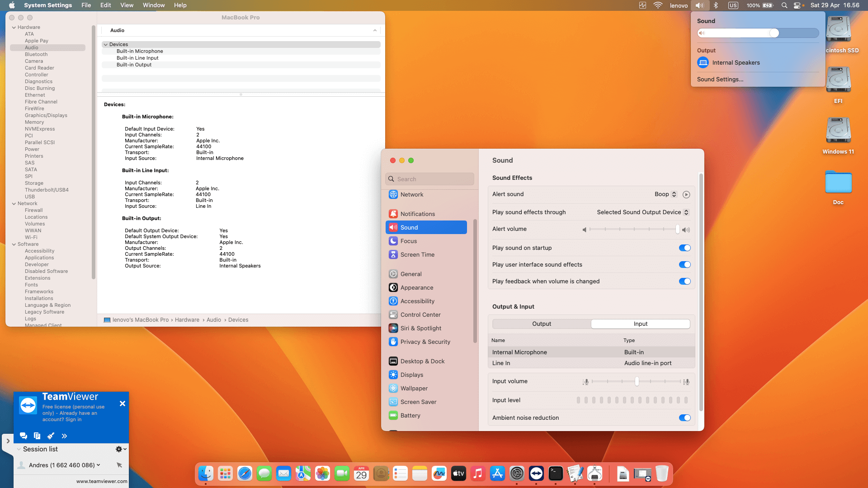Launch Safari from the Dock
This screenshot has width=868, height=488.
coord(245,474)
